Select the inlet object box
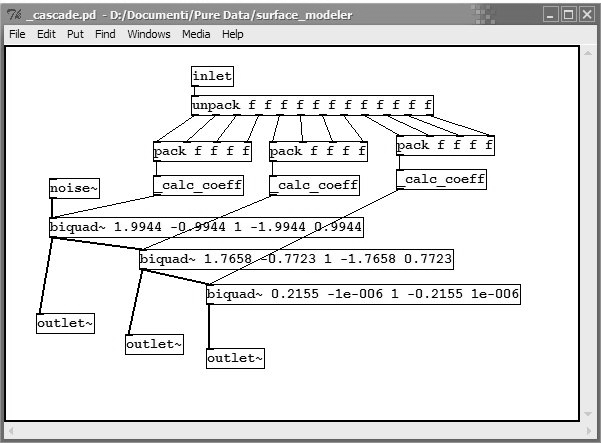601x443 pixels. (212, 76)
